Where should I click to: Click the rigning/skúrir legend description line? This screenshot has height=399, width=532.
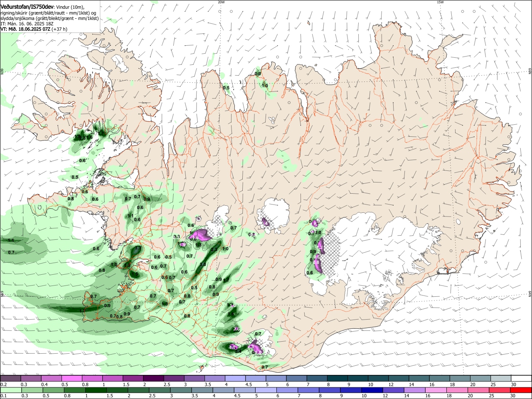click(48, 13)
